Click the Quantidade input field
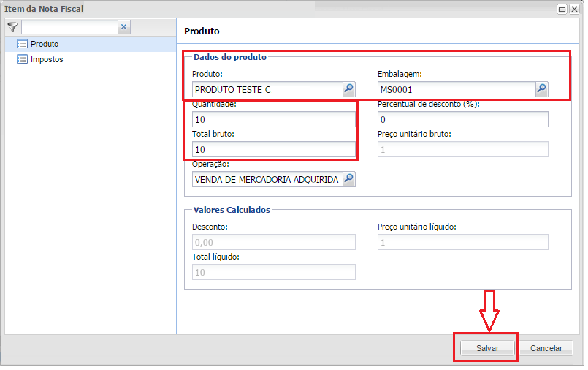Screen dimensions: 588x370 274,119
